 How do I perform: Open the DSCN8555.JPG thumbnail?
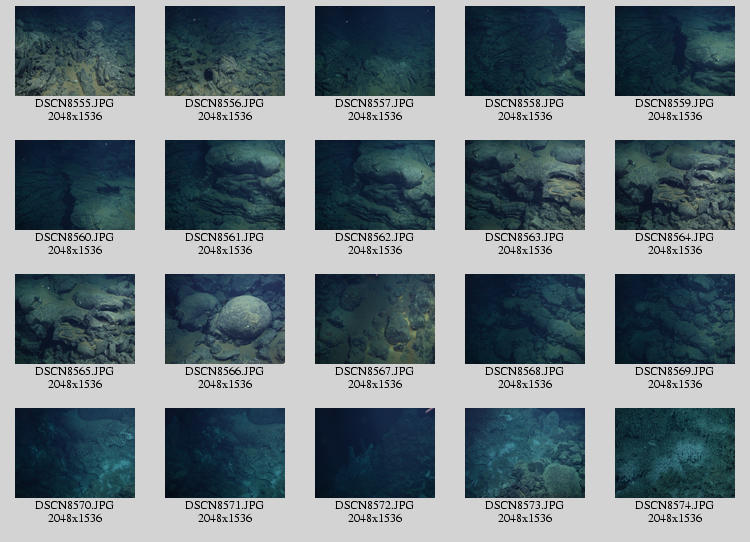click(x=75, y=51)
